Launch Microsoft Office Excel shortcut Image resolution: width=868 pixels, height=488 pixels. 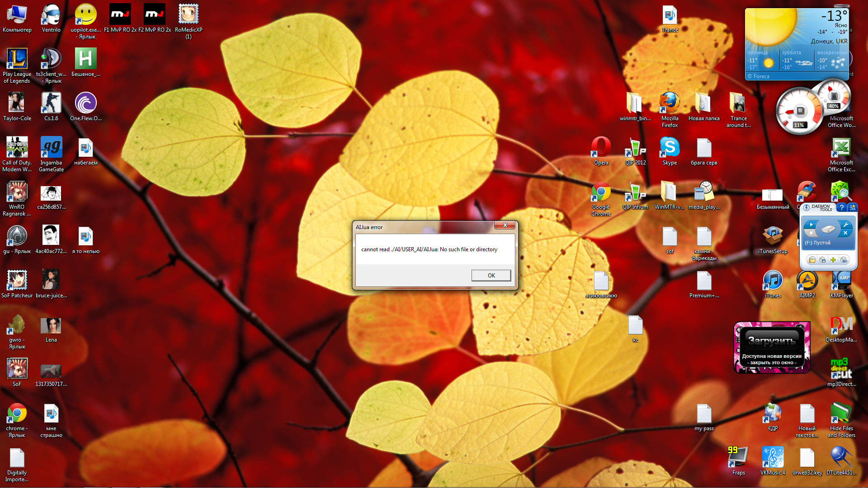[841, 154]
